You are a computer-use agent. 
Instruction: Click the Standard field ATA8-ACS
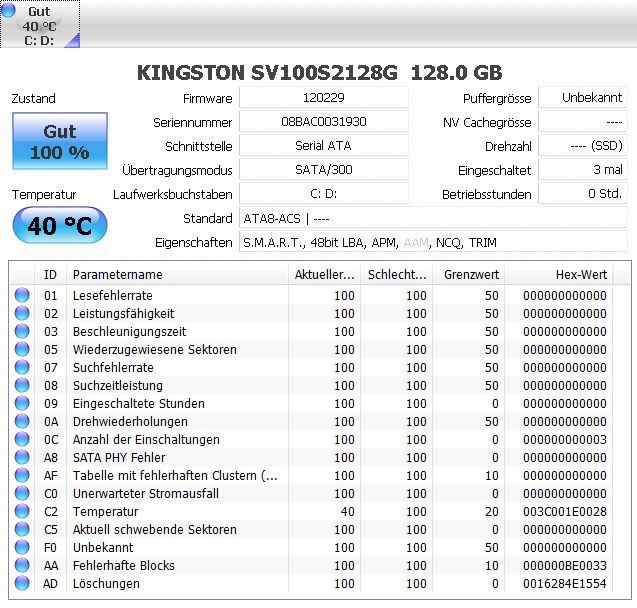click(433, 218)
